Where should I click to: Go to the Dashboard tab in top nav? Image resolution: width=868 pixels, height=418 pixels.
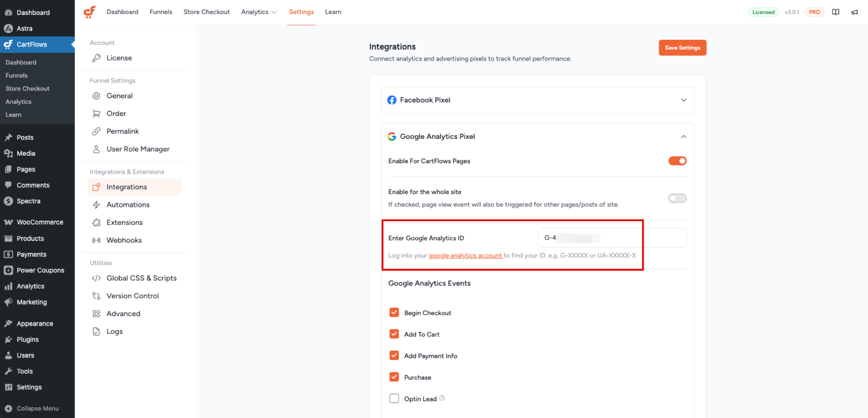(123, 12)
